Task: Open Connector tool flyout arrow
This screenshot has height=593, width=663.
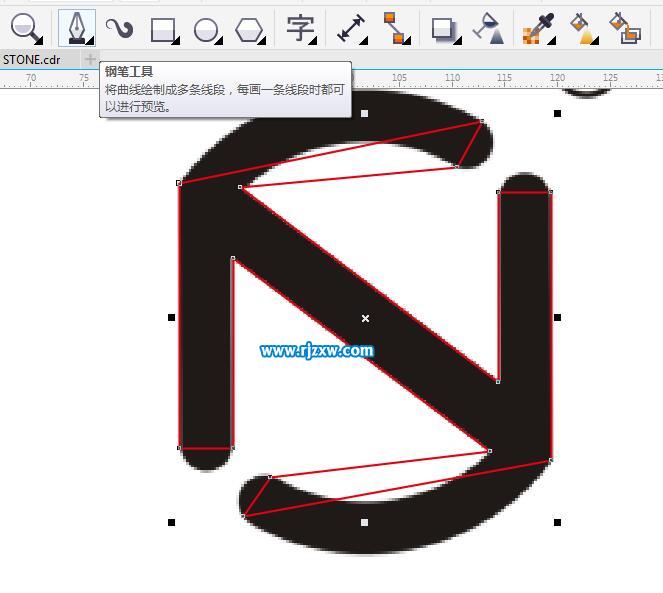Action: click(407, 41)
